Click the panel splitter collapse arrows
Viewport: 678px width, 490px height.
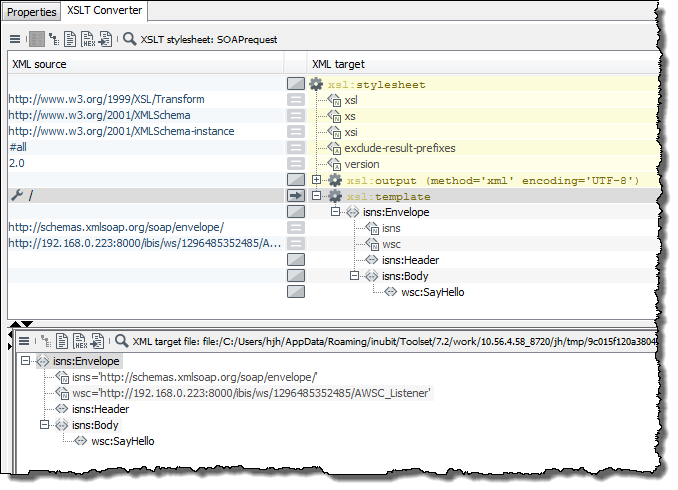[26, 324]
